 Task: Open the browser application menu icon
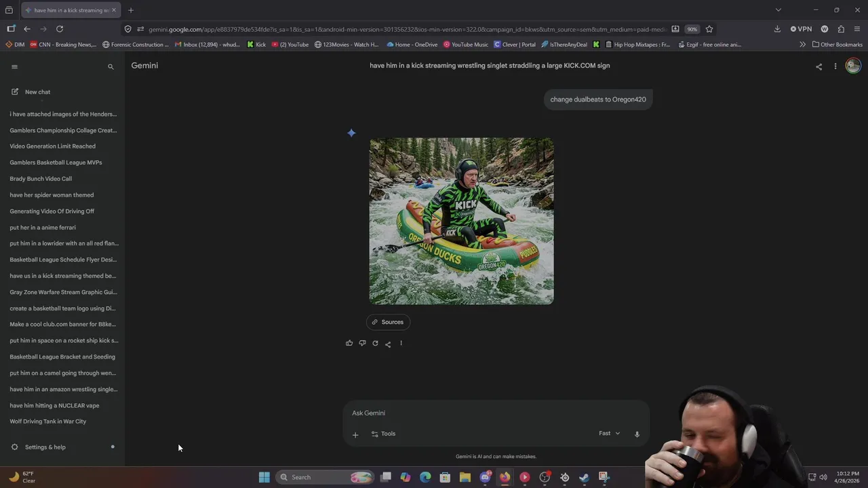click(857, 29)
